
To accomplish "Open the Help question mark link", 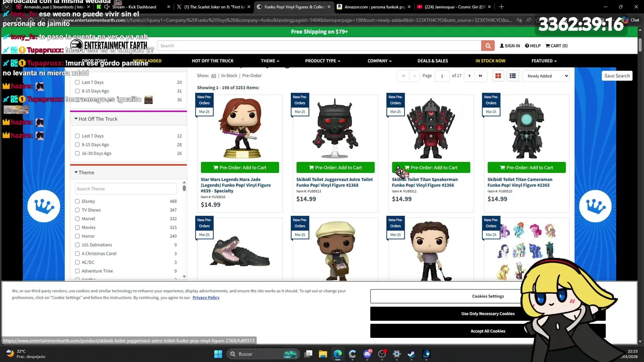I will (x=533, y=46).
